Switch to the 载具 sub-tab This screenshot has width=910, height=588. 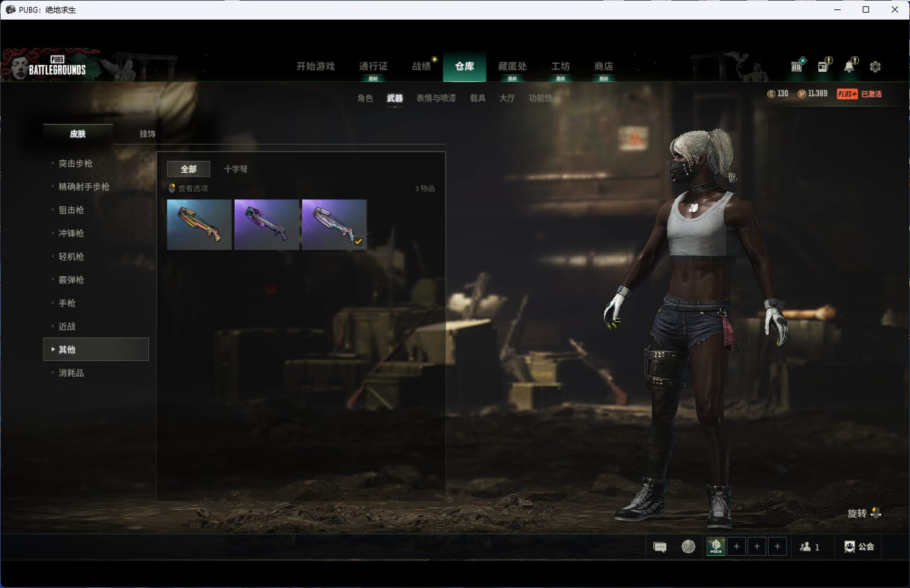point(478,98)
